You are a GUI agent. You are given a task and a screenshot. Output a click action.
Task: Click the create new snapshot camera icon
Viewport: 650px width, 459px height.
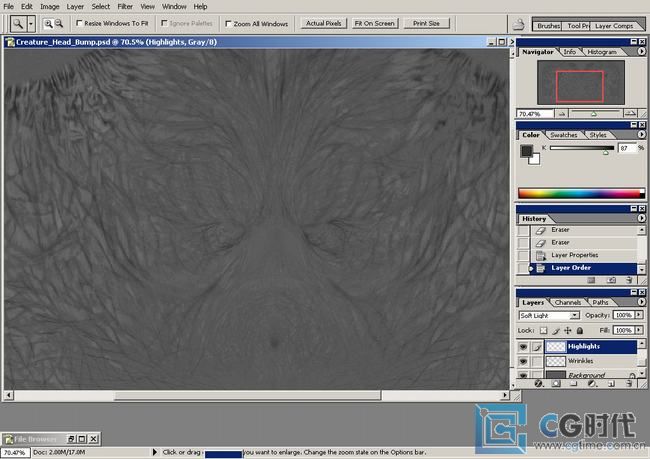coord(611,281)
